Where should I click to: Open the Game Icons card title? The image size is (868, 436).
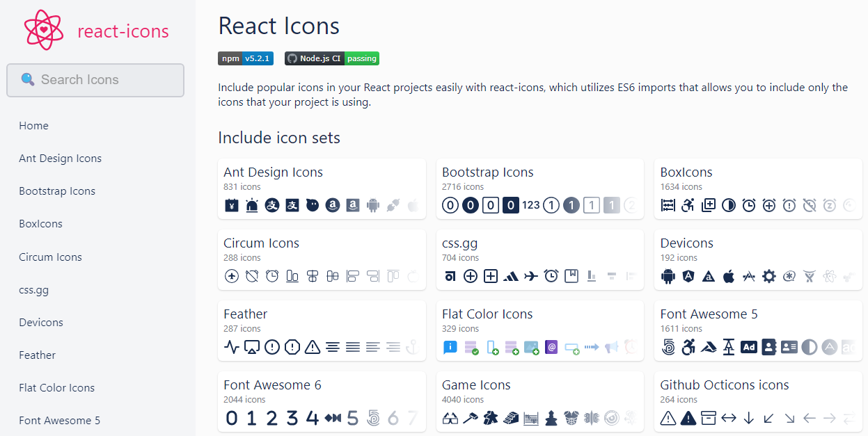click(x=477, y=385)
